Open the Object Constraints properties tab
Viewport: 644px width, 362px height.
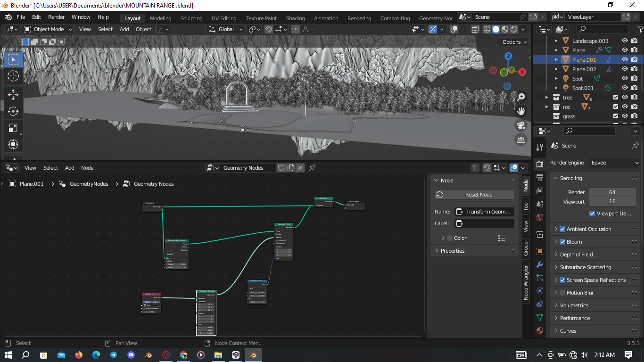[540, 304]
